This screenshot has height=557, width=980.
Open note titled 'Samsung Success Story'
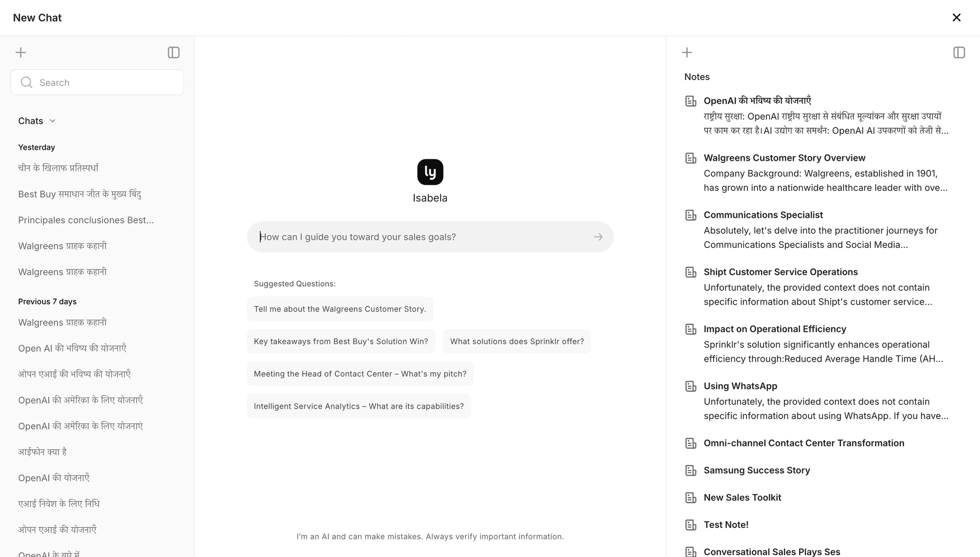pos(757,470)
